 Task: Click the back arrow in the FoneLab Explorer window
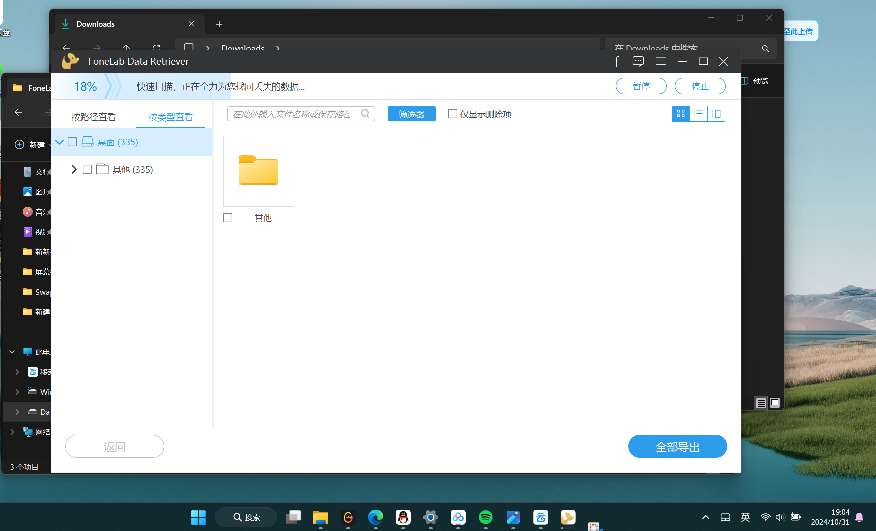pyautogui.click(x=18, y=112)
